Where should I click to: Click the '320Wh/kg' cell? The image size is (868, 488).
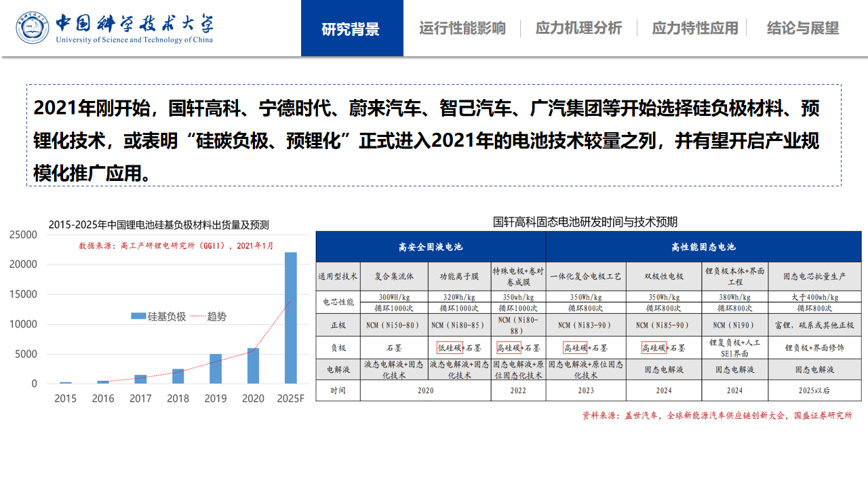click(x=460, y=297)
